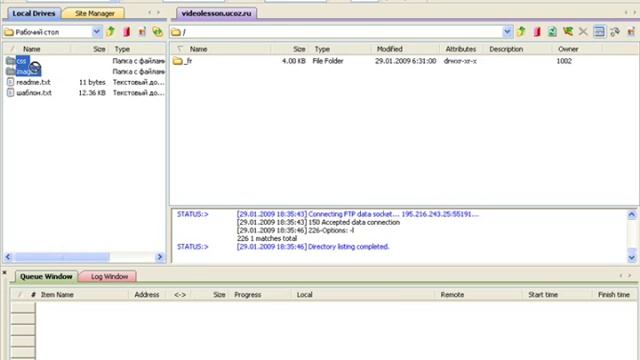Click the local horizontal scrollbar thumb
Image resolution: width=640 pixels, height=360 pixels.
point(62,257)
